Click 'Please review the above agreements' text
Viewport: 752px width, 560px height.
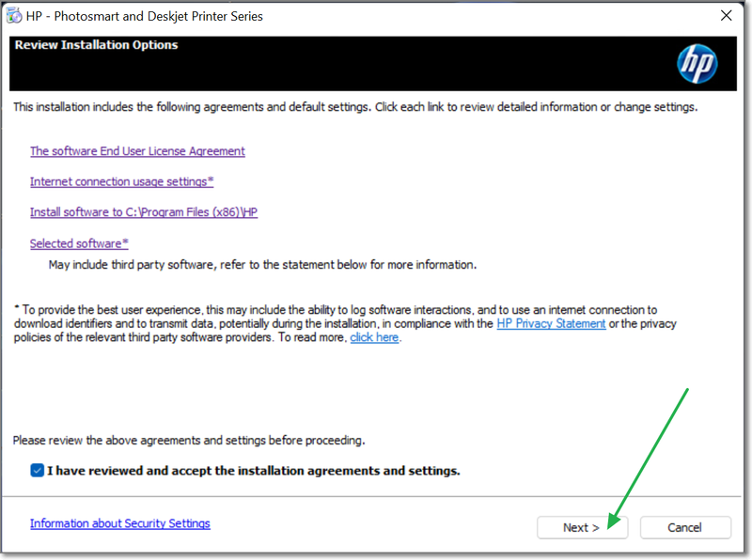(189, 440)
